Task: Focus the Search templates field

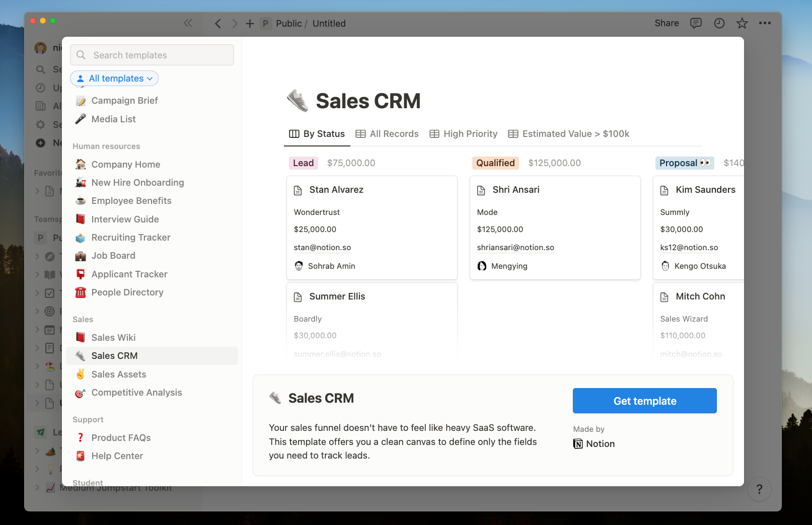Action: coord(152,55)
